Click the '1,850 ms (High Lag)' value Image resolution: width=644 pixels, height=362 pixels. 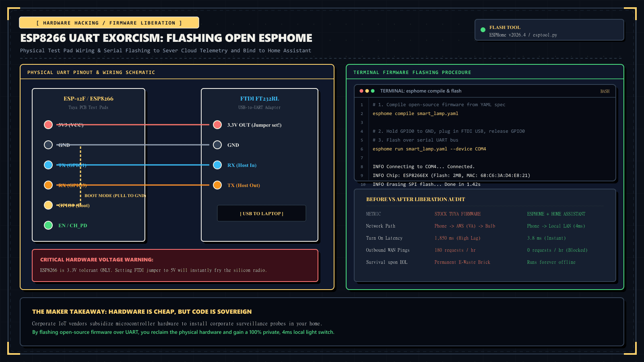tap(458, 238)
